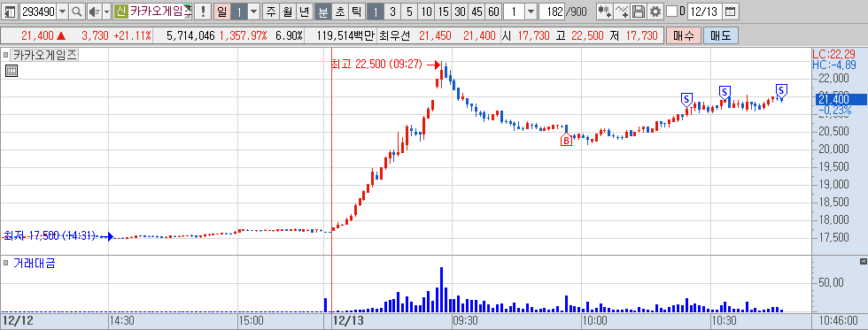Choose the 1-minute interval button

[375, 11]
